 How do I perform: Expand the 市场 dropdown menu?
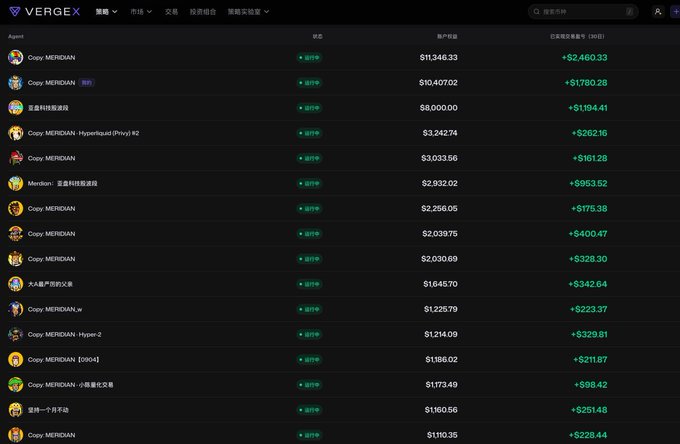(141, 12)
